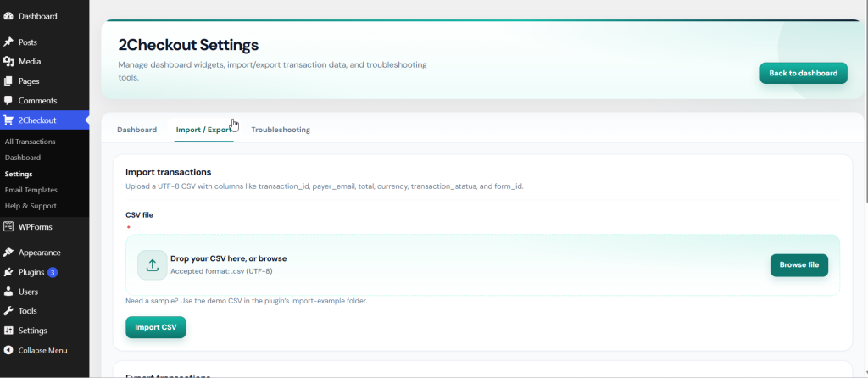Click the Plugins plug icon

(x=8, y=272)
